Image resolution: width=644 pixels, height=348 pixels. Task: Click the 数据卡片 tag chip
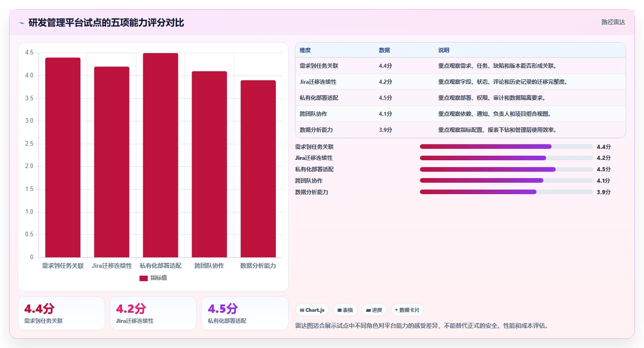pos(407,310)
